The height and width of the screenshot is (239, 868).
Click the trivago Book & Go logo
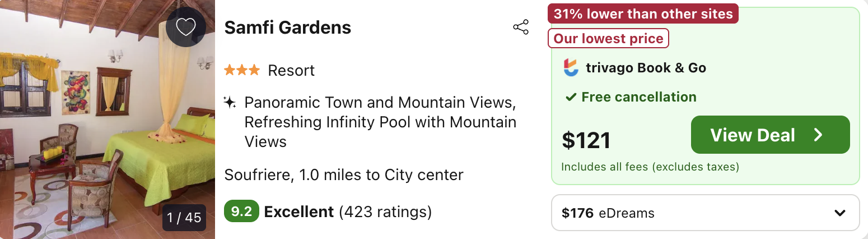tap(571, 68)
